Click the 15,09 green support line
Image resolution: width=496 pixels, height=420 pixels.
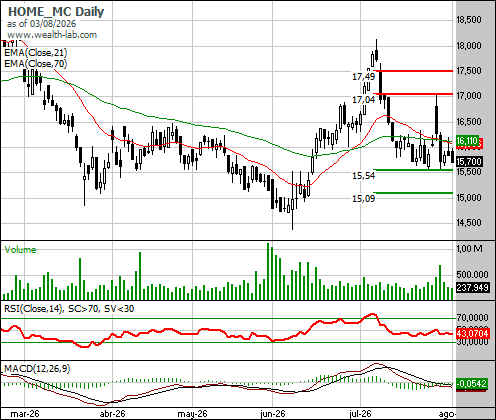(x=413, y=193)
